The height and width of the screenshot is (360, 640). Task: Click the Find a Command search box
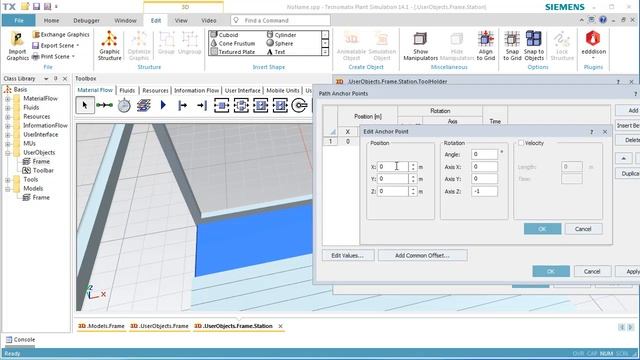pos(280,20)
